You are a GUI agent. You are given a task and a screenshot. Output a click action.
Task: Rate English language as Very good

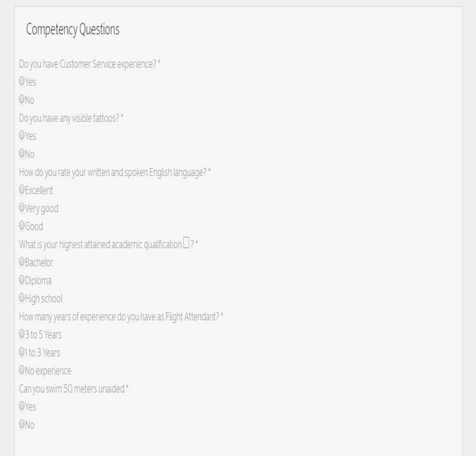(22, 207)
